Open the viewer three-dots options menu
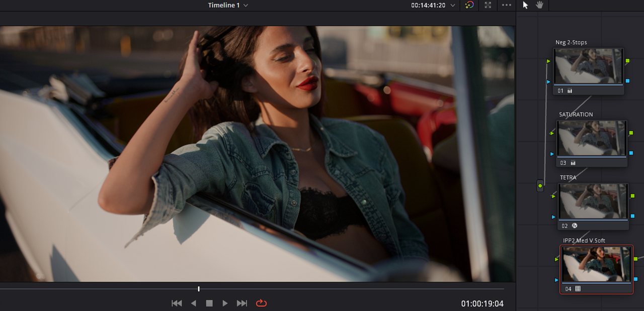Screen dimensions: 644x311 [506, 5]
